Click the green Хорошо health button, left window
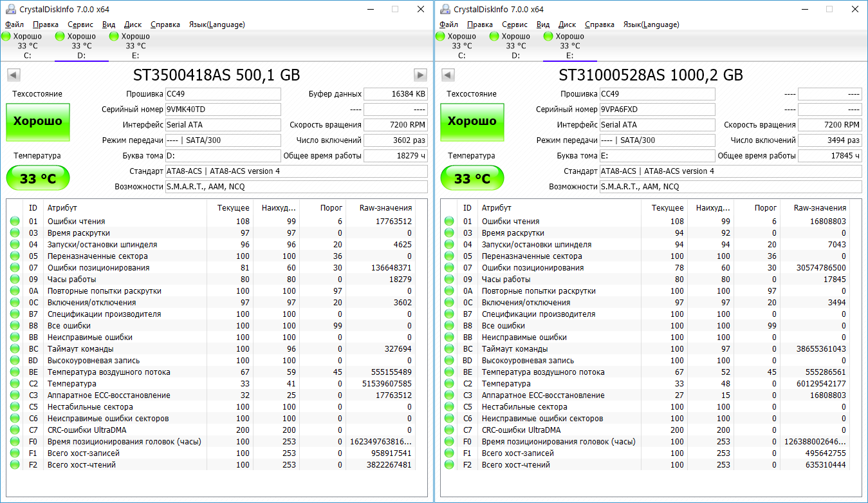 [x=38, y=121]
